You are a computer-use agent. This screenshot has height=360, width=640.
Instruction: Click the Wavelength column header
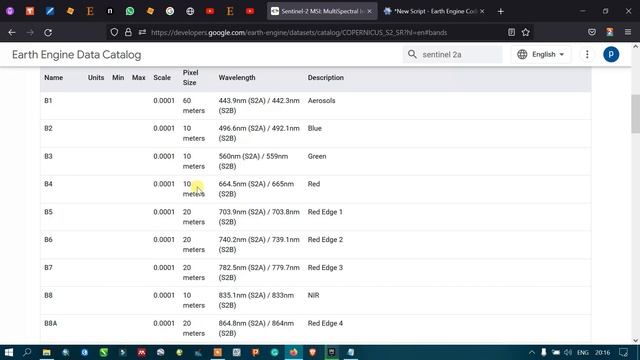coord(237,78)
